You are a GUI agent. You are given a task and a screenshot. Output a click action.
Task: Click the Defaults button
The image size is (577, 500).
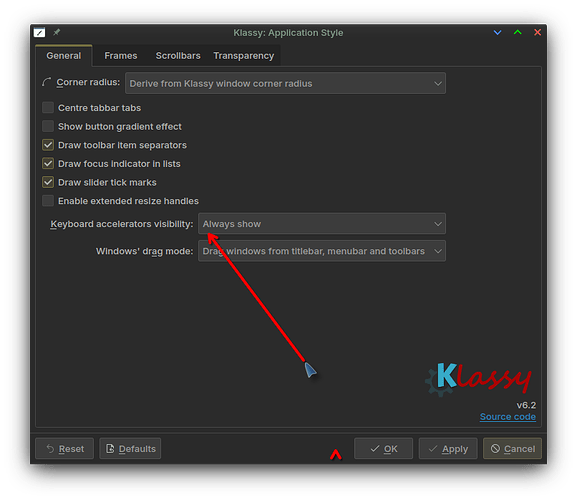coord(130,449)
